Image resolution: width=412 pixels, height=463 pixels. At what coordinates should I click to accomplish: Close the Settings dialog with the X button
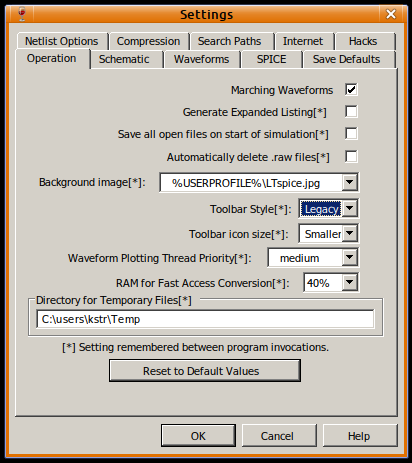[x=391, y=14]
